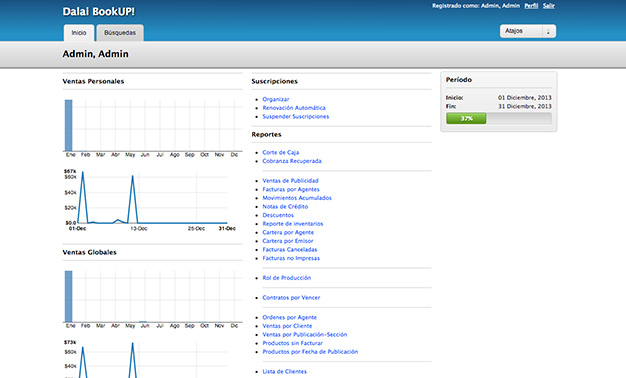The width and height of the screenshot is (626, 378).
Task: Open the Atajos dropdown
Action: [527, 31]
